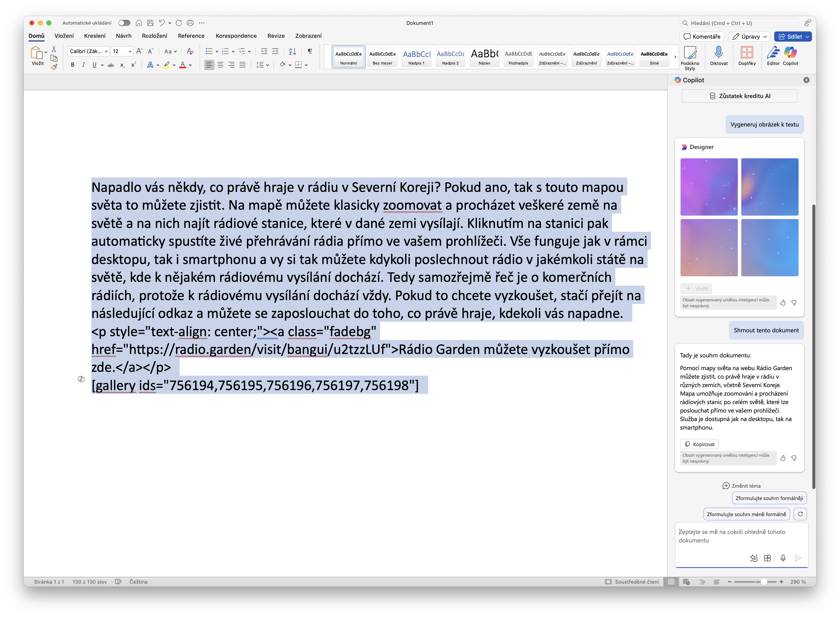Switch to web layout via status bar icon

tap(686, 582)
